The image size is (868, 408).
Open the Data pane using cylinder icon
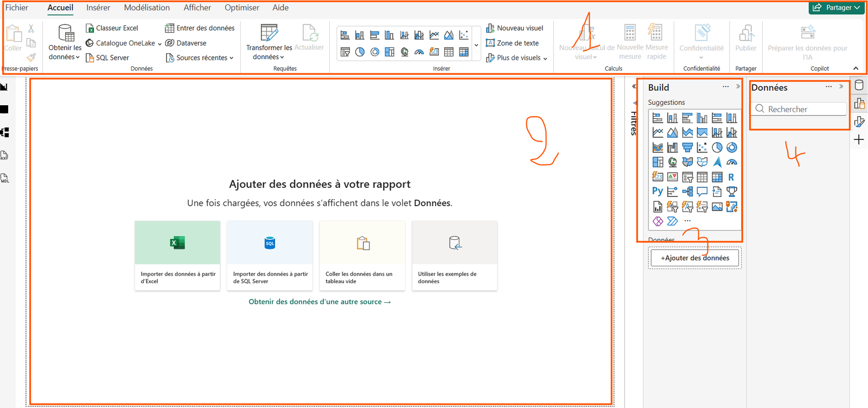coord(859,85)
